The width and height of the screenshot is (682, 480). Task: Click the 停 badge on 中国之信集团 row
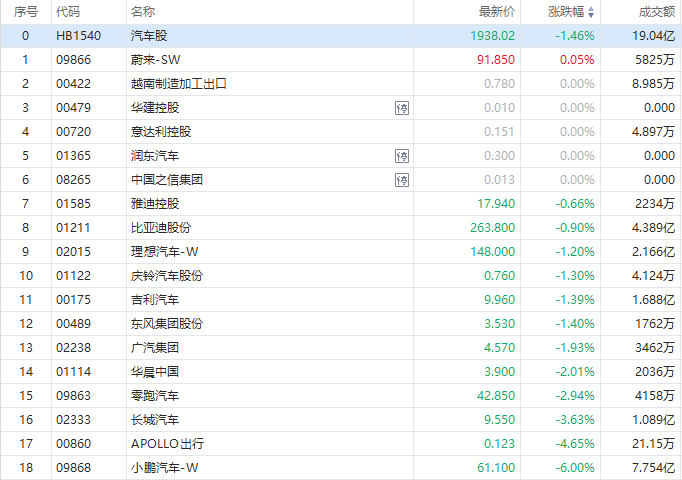tap(402, 180)
